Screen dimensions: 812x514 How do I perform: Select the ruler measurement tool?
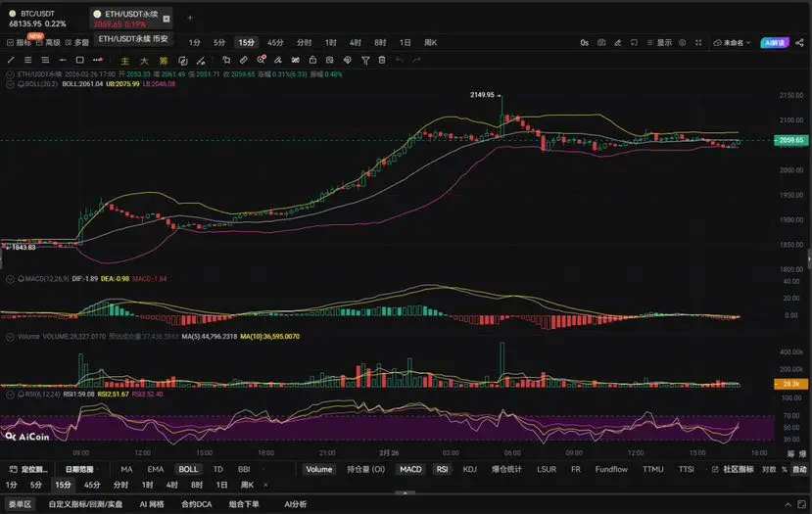coord(243,60)
